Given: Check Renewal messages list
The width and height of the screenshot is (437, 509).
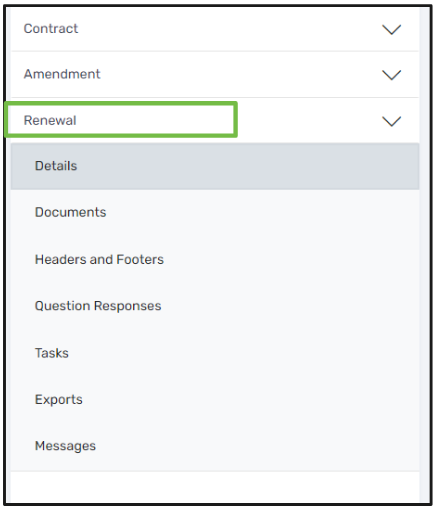Looking at the screenshot, I should pyautogui.click(x=215, y=446).
